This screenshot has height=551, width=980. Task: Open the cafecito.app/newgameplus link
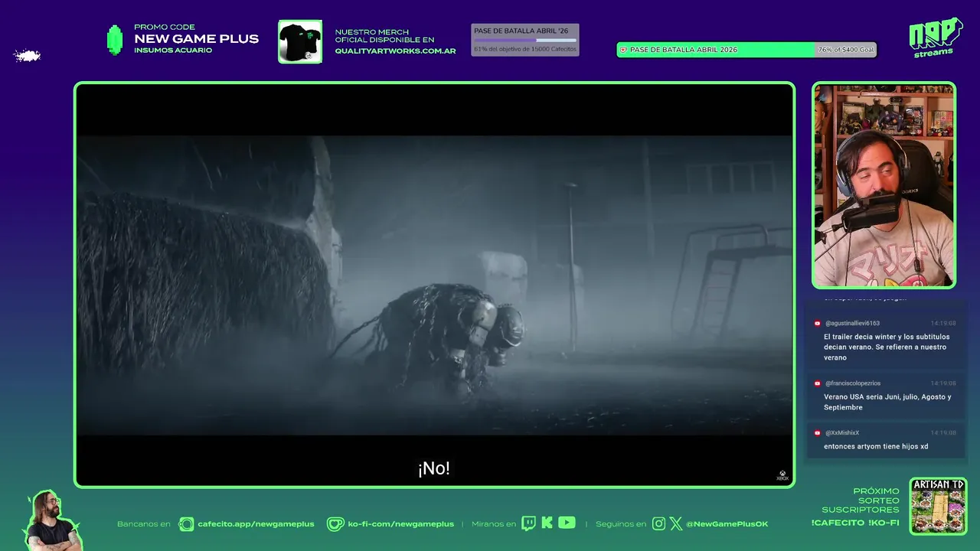(256, 524)
